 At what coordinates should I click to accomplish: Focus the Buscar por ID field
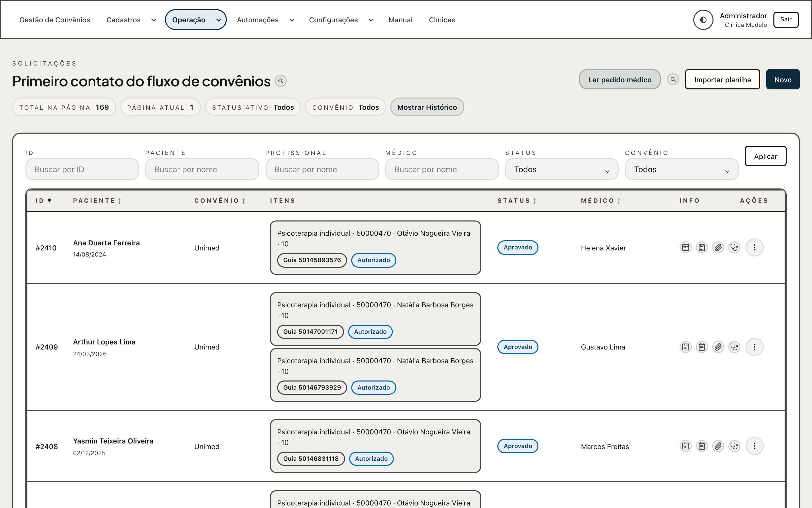click(x=82, y=169)
